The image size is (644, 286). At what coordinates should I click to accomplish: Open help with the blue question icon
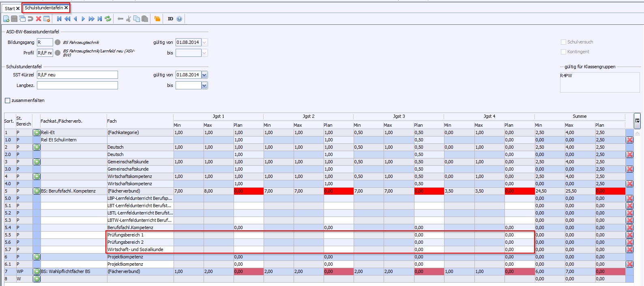[179, 19]
